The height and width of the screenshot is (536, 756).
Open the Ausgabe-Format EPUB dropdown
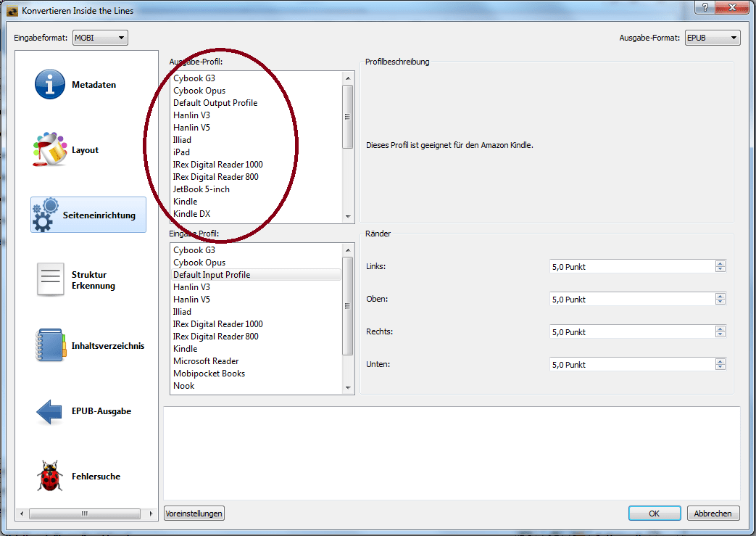click(713, 38)
